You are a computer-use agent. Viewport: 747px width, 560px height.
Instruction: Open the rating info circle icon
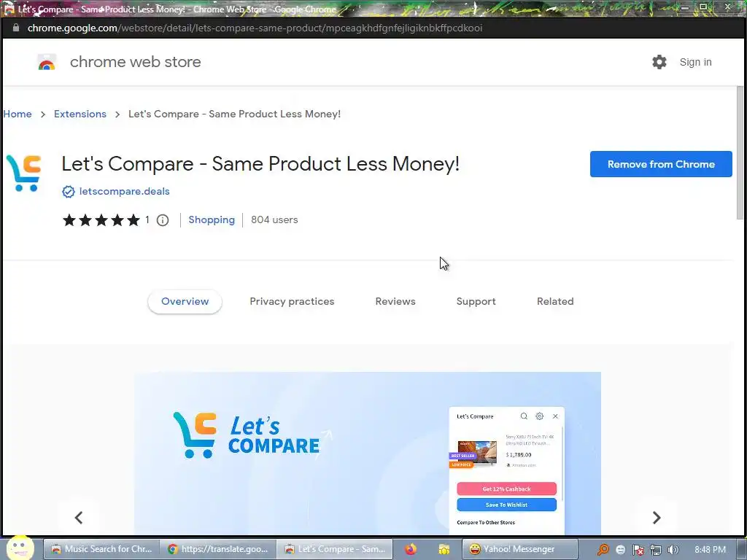click(163, 220)
